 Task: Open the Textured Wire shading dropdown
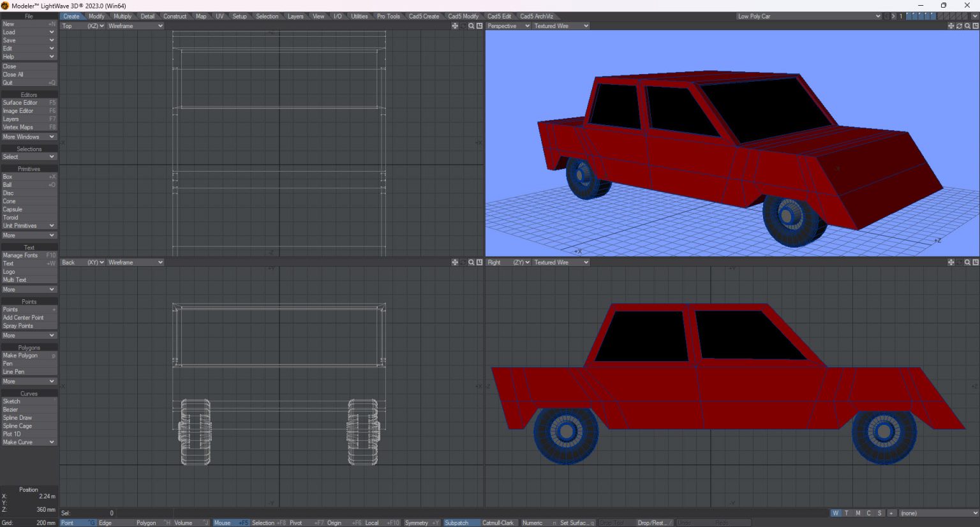pos(560,26)
